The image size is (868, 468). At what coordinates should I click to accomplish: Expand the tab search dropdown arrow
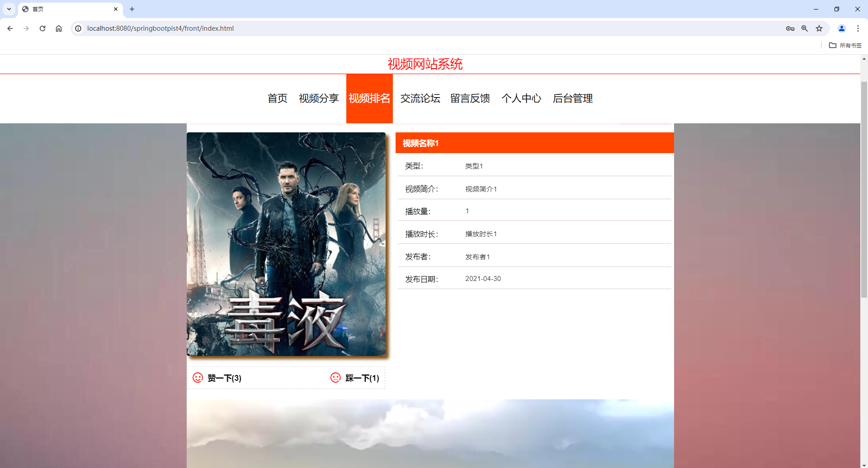(9, 9)
